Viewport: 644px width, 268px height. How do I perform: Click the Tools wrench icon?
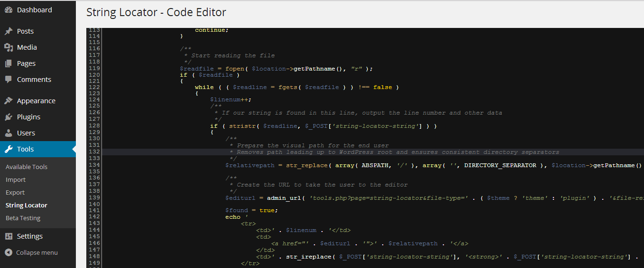(9, 149)
